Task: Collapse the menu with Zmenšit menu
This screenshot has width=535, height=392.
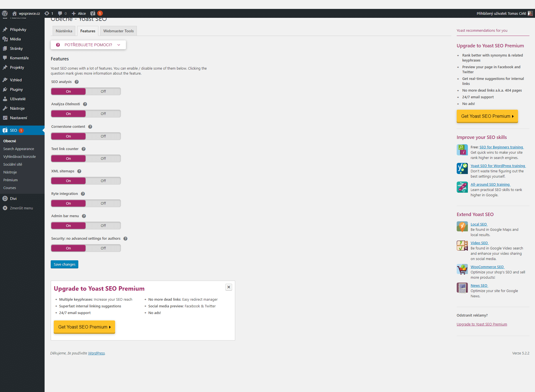Action: 18,208
